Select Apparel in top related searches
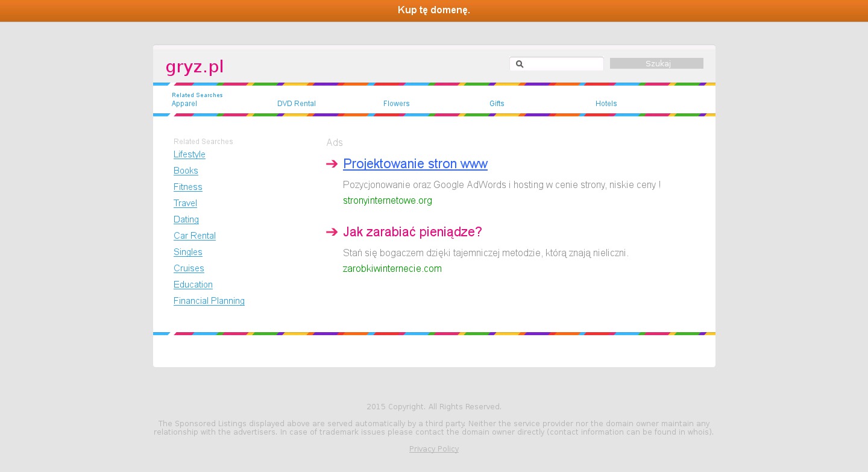 click(184, 104)
